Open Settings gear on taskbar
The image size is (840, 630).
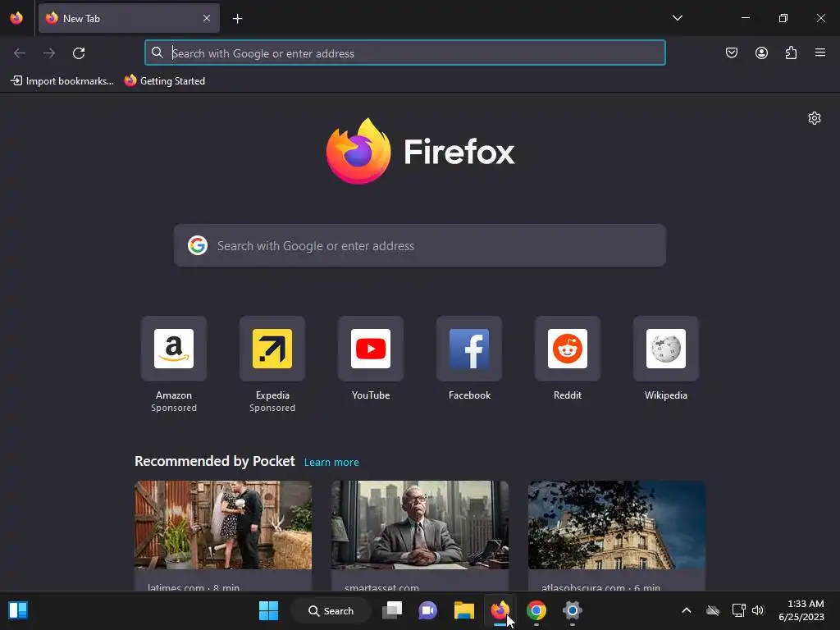click(x=572, y=610)
